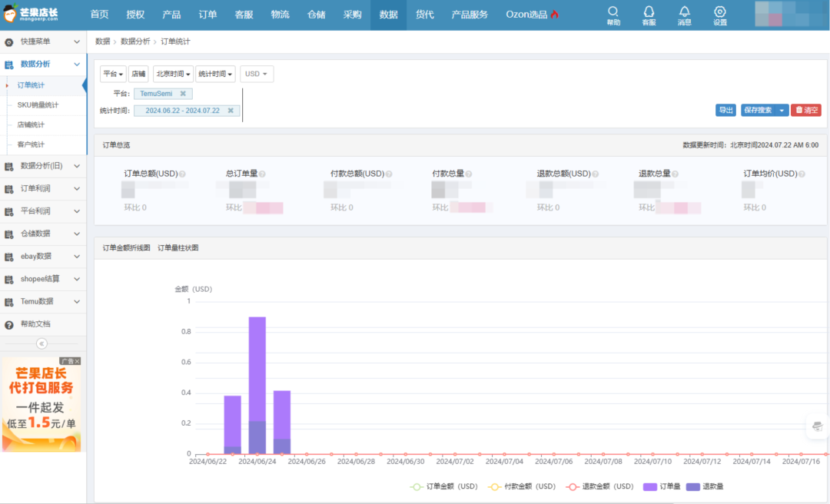The width and height of the screenshot is (830, 504).
Task: Go to 首页 in top navigation
Action: [99, 15]
